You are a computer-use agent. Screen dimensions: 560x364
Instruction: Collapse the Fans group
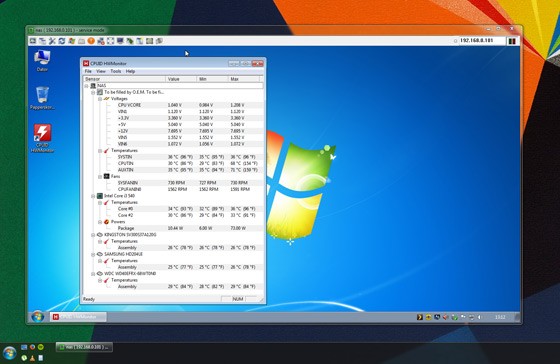click(100, 176)
